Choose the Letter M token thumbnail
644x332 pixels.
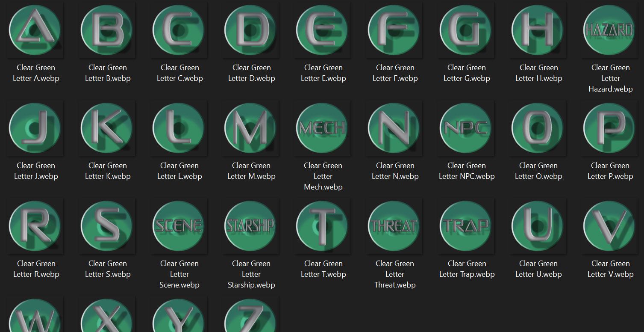click(x=251, y=128)
